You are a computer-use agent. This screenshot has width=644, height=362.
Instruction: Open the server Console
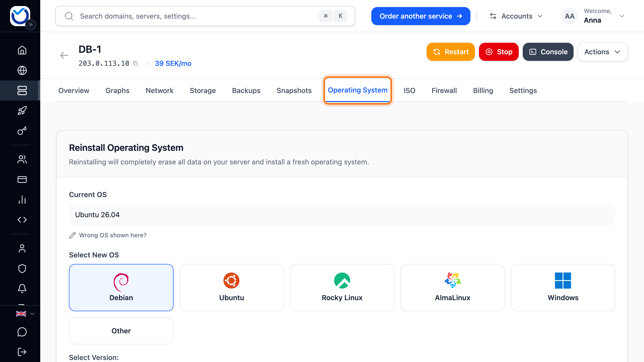[x=548, y=52]
